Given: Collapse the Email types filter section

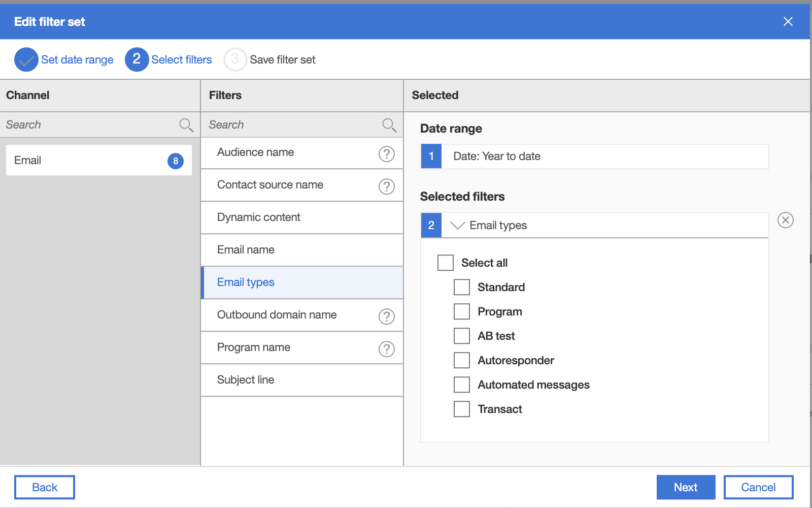Looking at the screenshot, I should pos(457,226).
